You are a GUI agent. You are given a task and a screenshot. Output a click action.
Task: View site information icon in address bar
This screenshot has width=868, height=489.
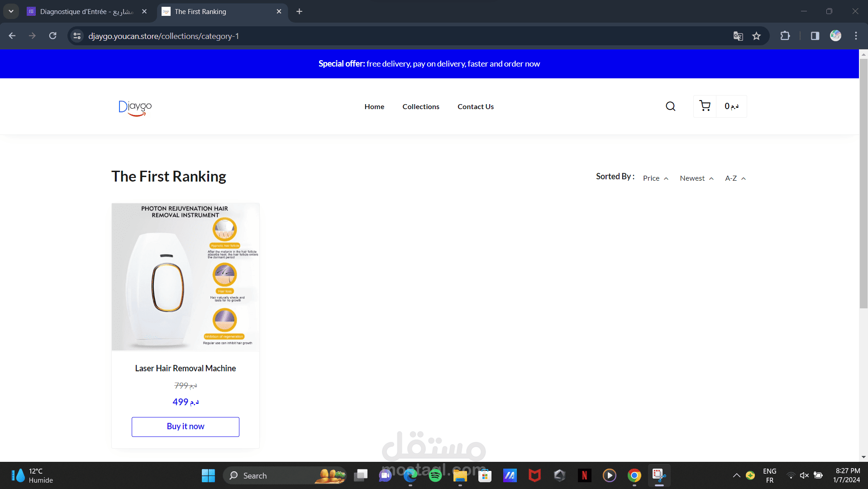click(x=77, y=36)
